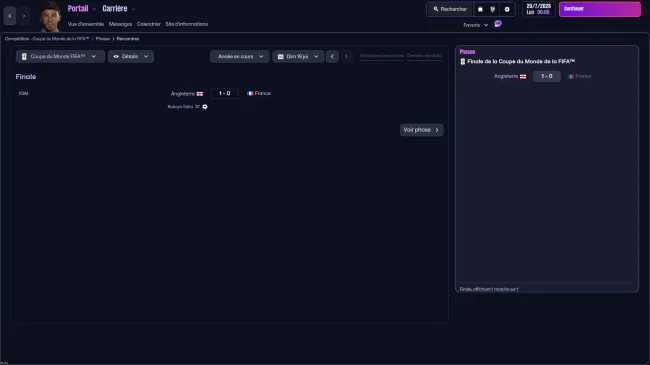Click Angleterre in the Finale row
The height and width of the screenshot is (365, 650).
click(x=183, y=94)
